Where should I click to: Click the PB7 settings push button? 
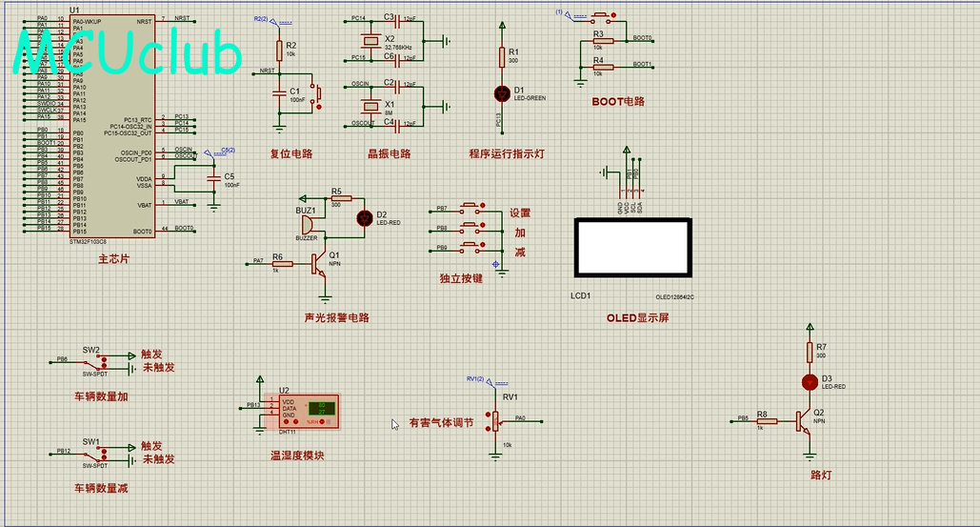471,206
